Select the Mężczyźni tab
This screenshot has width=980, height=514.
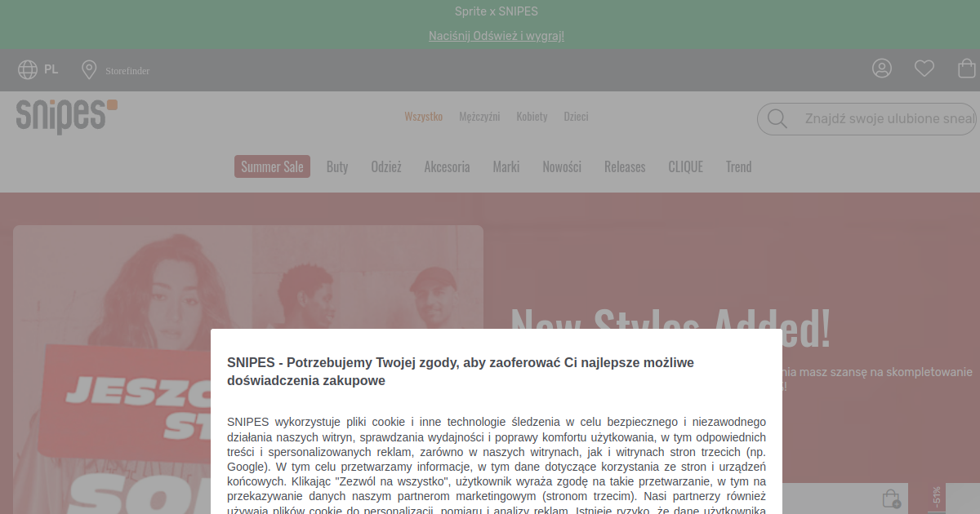coord(479,117)
